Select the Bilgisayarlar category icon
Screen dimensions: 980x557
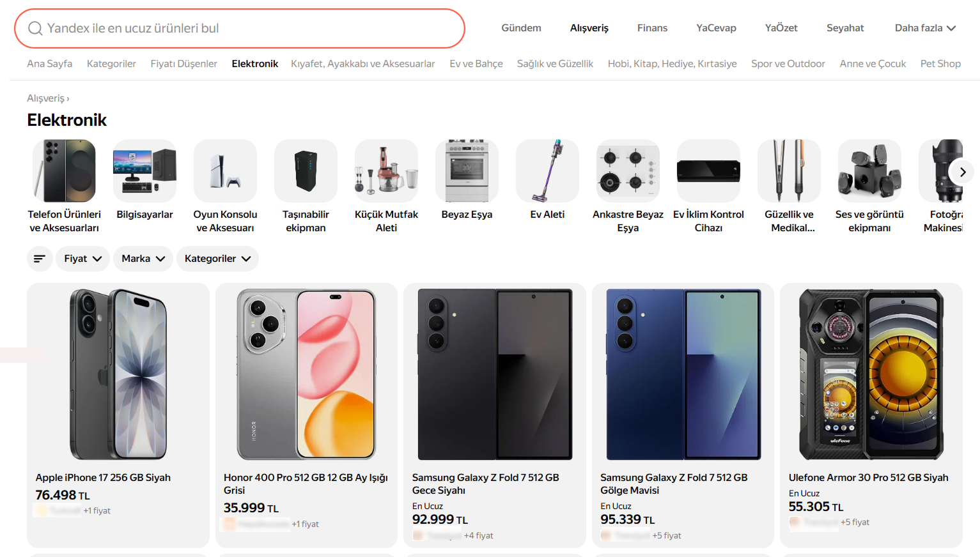pos(144,171)
